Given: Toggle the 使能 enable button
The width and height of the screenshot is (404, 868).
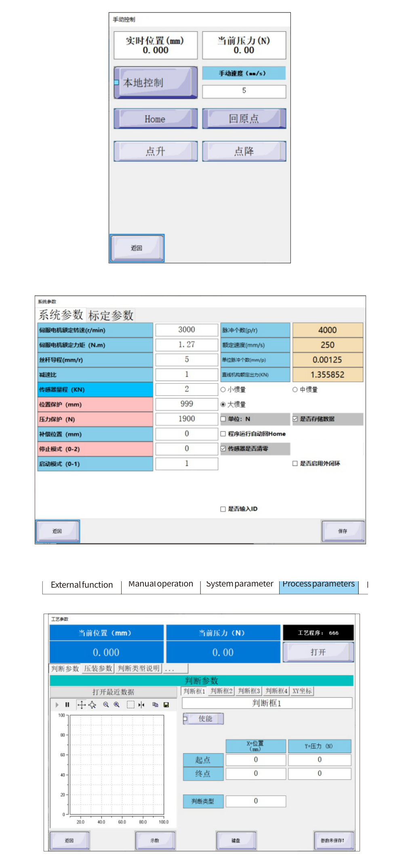Looking at the screenshot, I should click(203, 718).
